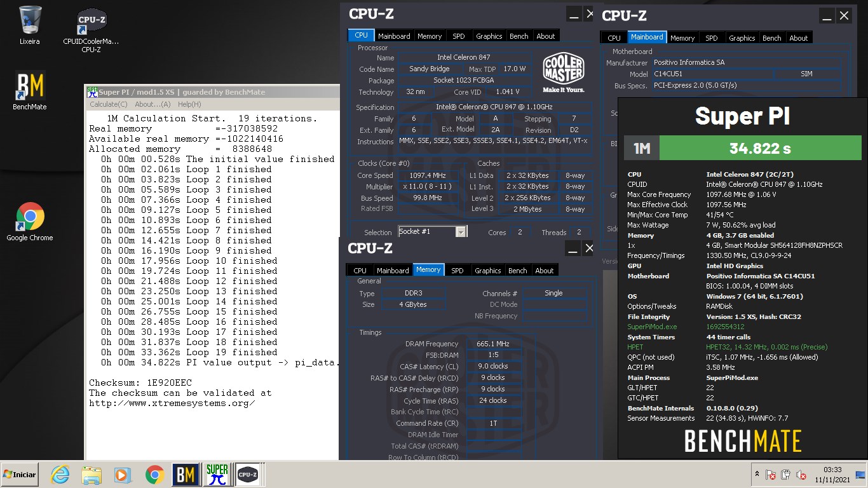The image size is (868, 488).
Task: Open the Help(H) menu in Super PI
Action: coord(189,104)
